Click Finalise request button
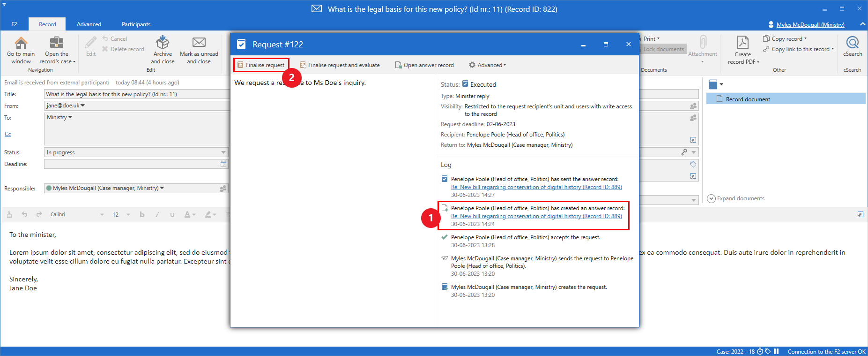This screenshot has height=356, width=868. pos(261,65)
